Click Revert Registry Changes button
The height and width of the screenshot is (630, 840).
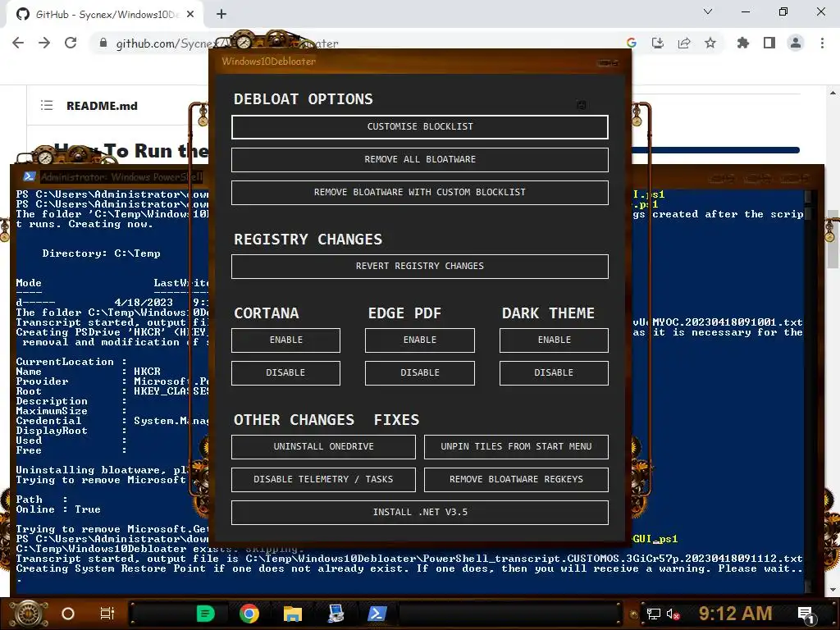[419, 267]
